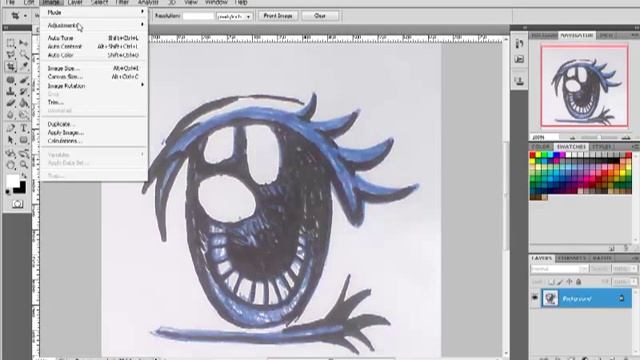The image size is (640, 360).
Task: Select the Crop tool in the toolbox
Action: pyautogui.click(x=11, y=66)
